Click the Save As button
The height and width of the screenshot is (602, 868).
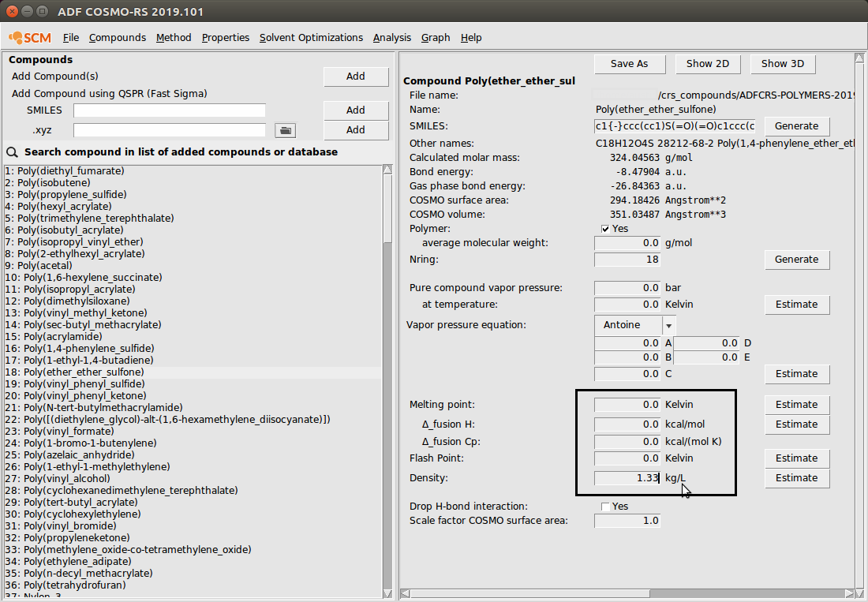tap(629, 64)
